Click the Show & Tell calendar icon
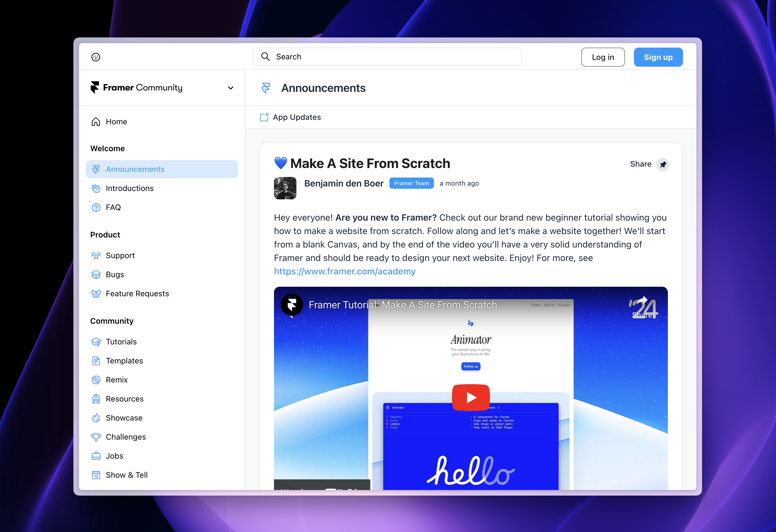 96,475
